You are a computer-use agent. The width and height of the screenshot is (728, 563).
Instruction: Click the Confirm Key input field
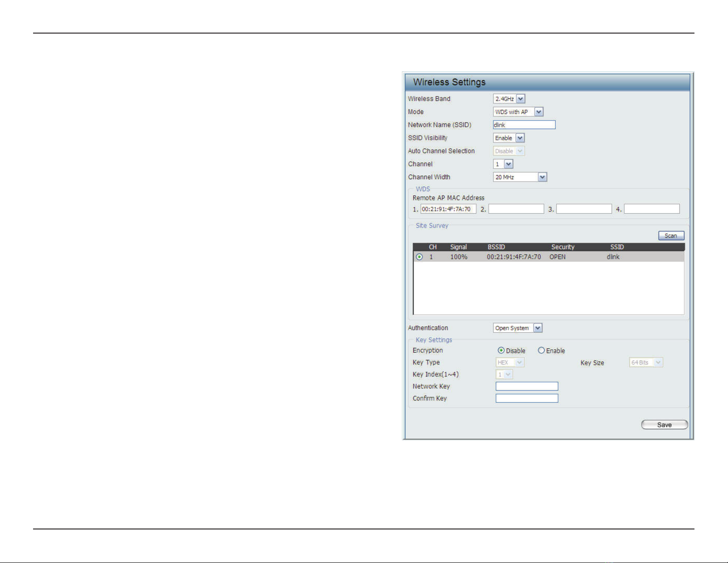(527, 398)
